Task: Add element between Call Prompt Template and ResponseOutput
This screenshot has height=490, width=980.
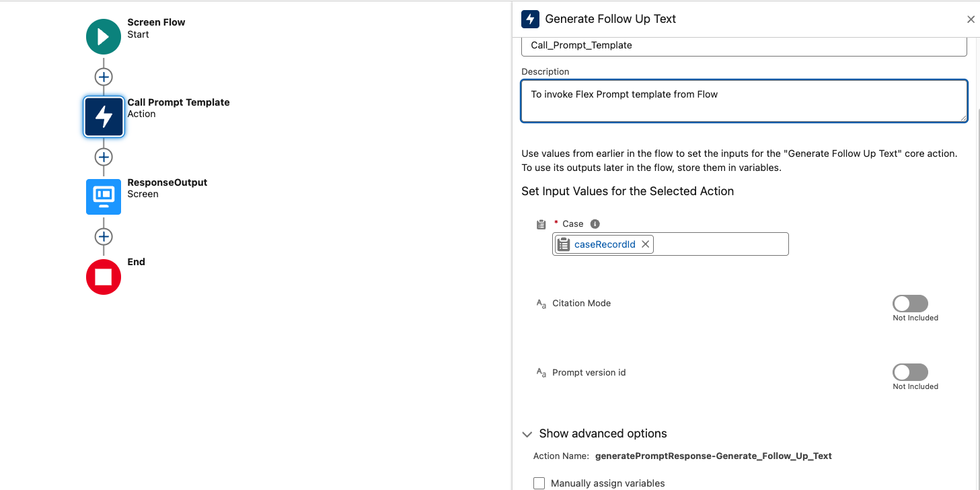Action: coord(104,157)
